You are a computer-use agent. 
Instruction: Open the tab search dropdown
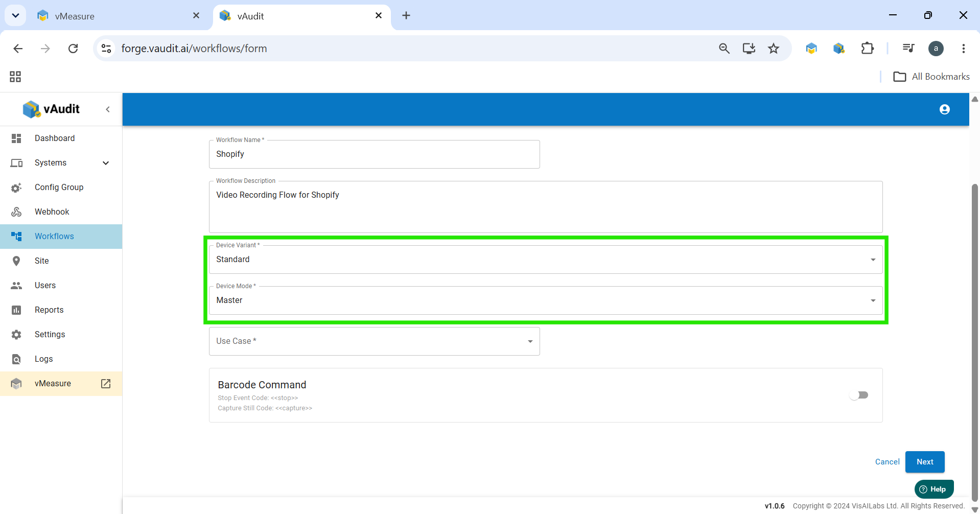[15, 16]
